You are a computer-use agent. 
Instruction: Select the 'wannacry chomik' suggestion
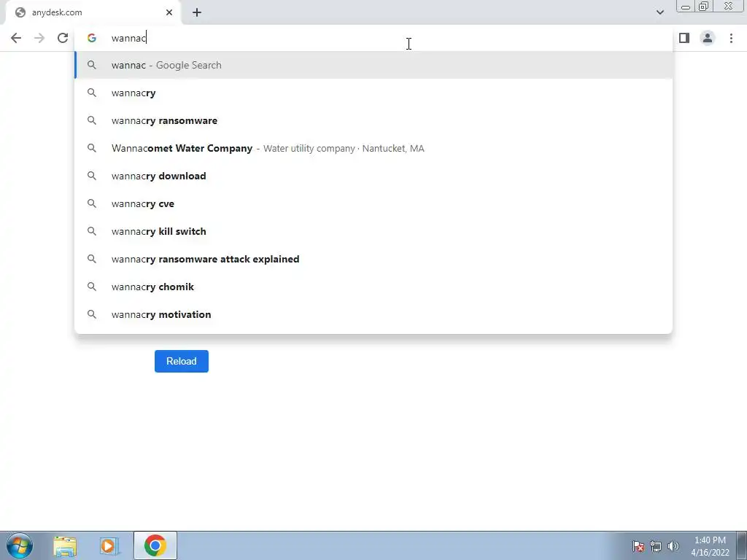point(373,287)
